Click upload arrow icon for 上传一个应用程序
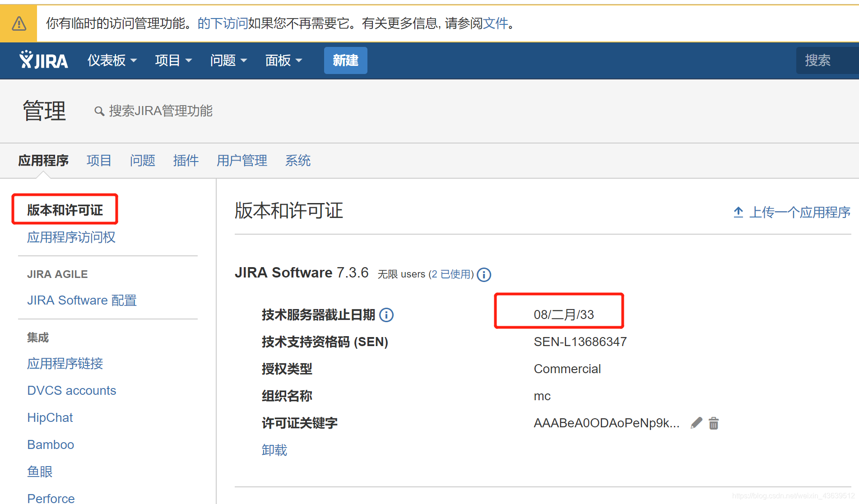Viewport: 859px width, 504px height. coord(738,212)
